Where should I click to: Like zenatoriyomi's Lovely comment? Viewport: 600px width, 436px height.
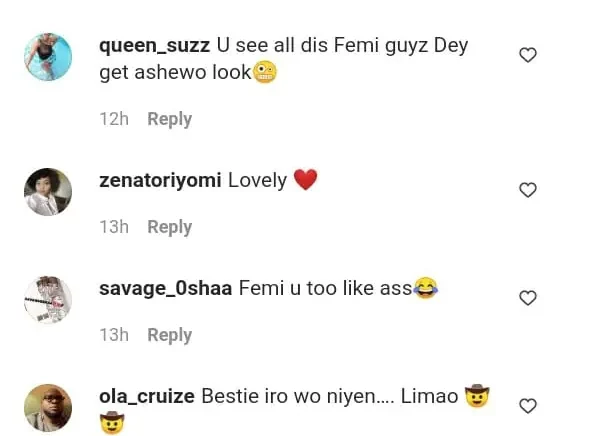[x=528, y=190]
